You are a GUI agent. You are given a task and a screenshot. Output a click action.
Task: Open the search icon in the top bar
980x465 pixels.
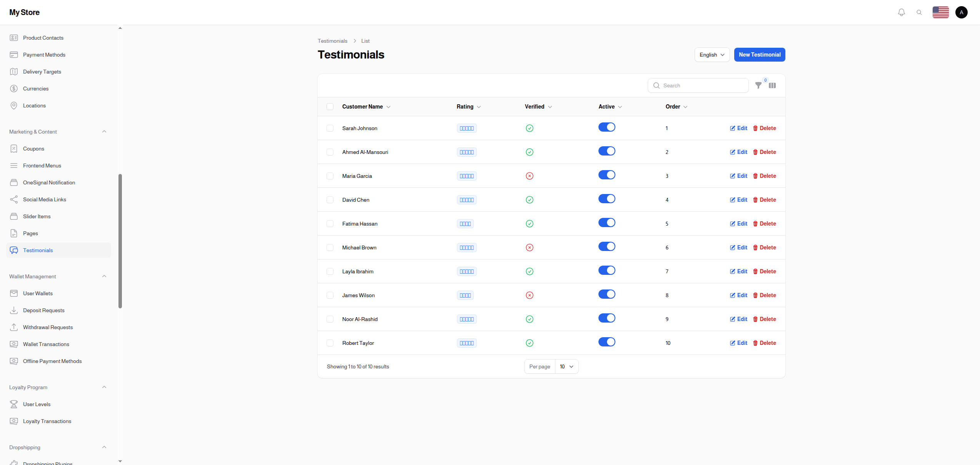point(919,12)
